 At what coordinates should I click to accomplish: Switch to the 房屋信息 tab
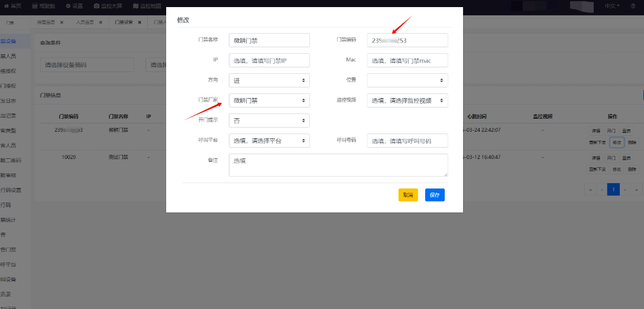(x=46, y=22)
